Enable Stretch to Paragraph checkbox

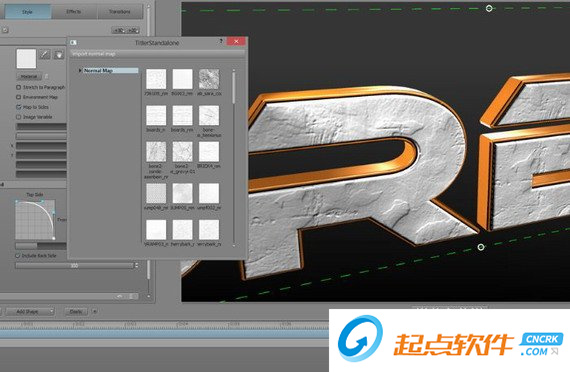(19, 87)
